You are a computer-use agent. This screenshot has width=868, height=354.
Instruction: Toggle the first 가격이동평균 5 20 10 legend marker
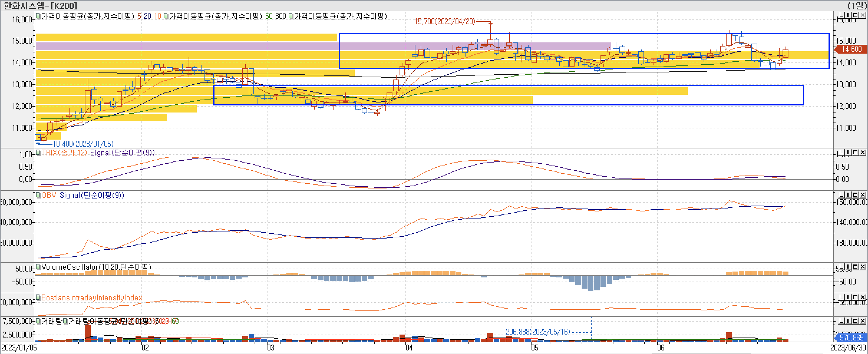(x=38, y=16)
